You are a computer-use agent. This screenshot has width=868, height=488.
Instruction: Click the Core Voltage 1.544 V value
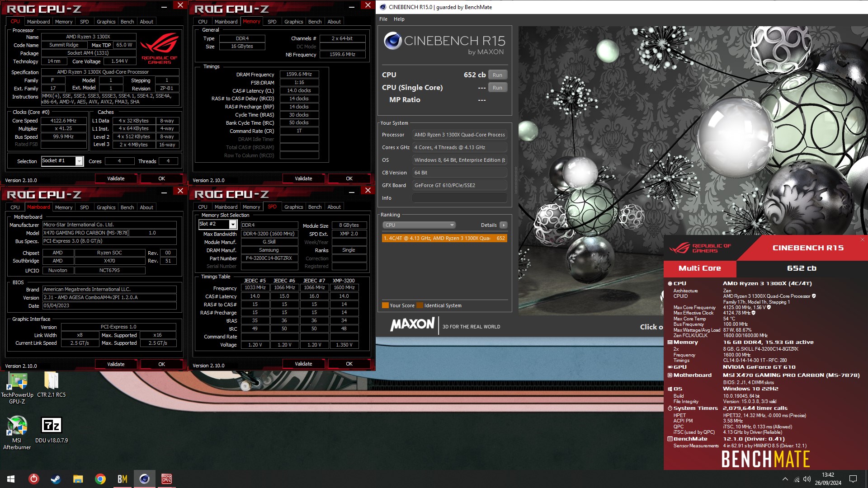[x=119, y=61]
